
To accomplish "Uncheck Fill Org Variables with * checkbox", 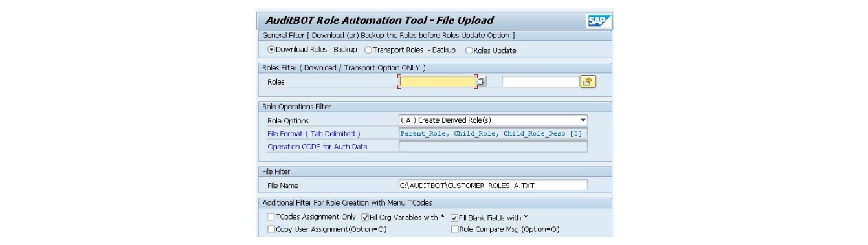I will pos(364,217).
